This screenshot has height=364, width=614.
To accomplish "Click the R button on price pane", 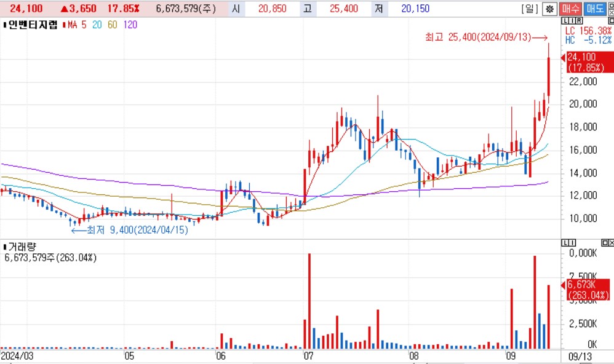I will [579, 20].
